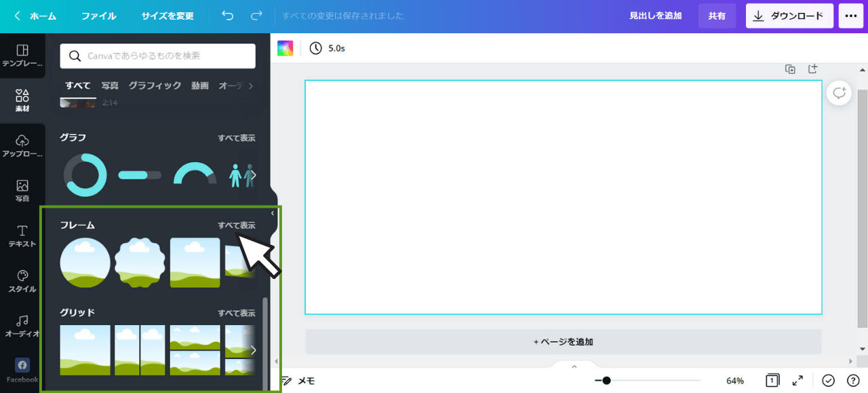This screenshot has height=393, width=868.
Task: Insert the half-circle dial chart
Action: click(195, 174)
